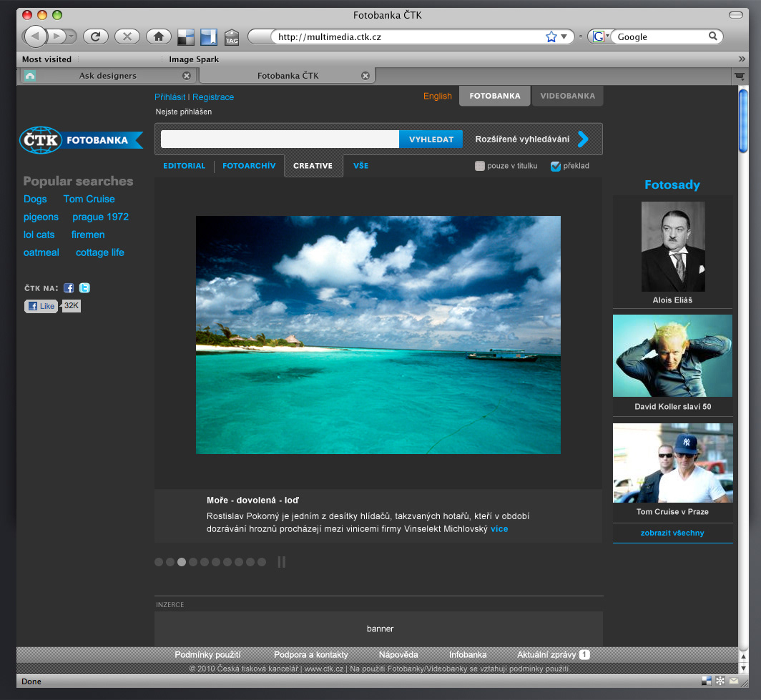Click the address bar URL field
The height and width of the screenshot is (700, 761).
coord(408,37)
